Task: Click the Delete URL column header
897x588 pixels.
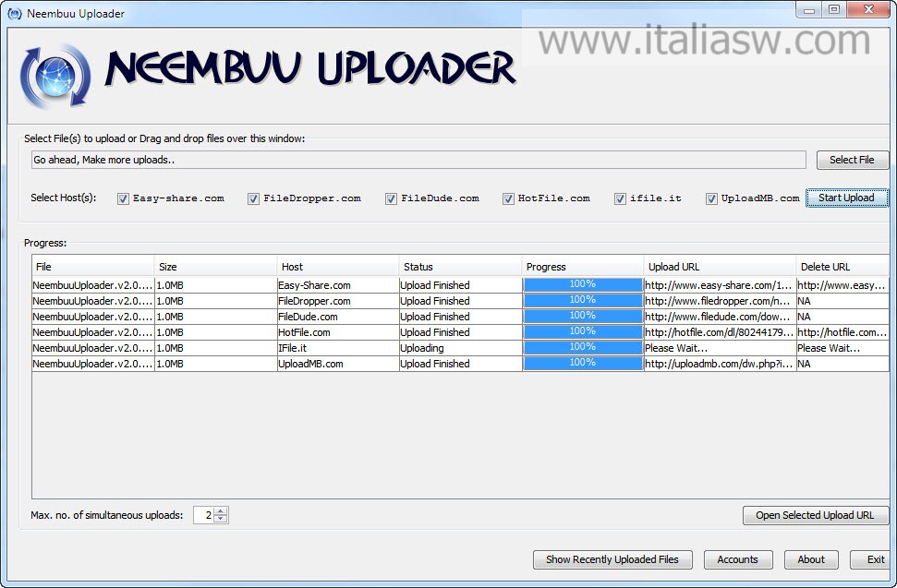Action: coord(842,266)
